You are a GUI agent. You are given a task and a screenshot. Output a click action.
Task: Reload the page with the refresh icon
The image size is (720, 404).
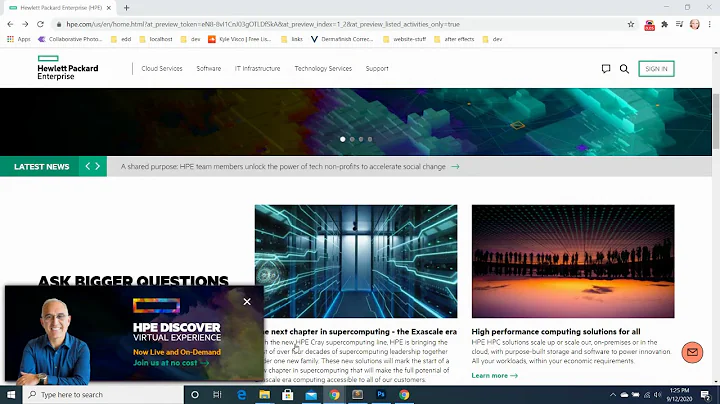pos(40,24)
